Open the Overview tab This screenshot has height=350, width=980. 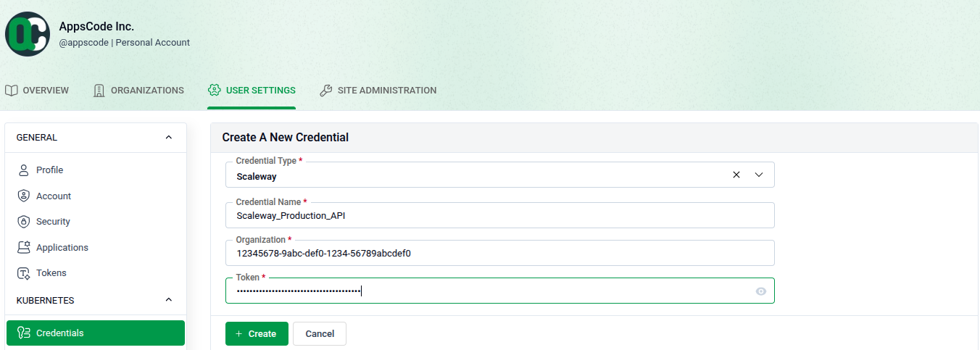coord(37,91)
